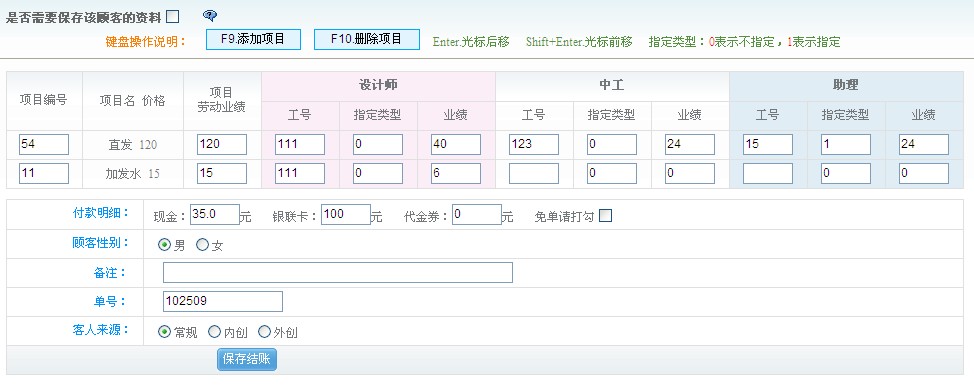Tick the 免单请打勾 checkbox
The image size is (974, 387).
(605, 216)
